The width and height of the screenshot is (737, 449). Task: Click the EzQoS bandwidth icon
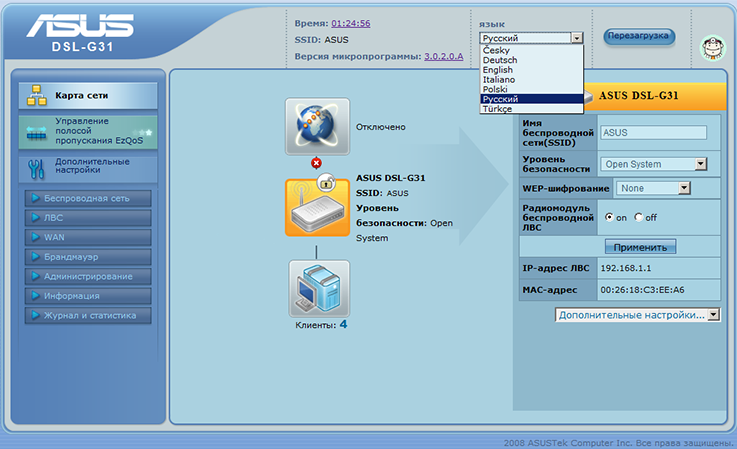tap(37, 133)
